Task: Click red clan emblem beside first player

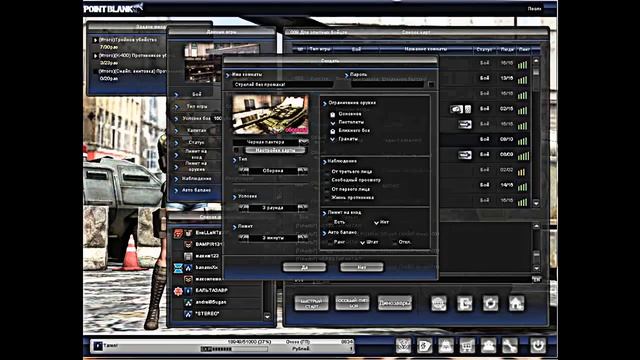Action: 178,233
